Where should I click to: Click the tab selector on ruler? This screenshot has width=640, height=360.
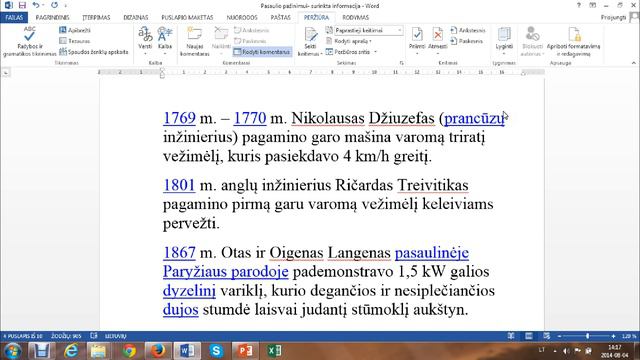click(6, 73)
